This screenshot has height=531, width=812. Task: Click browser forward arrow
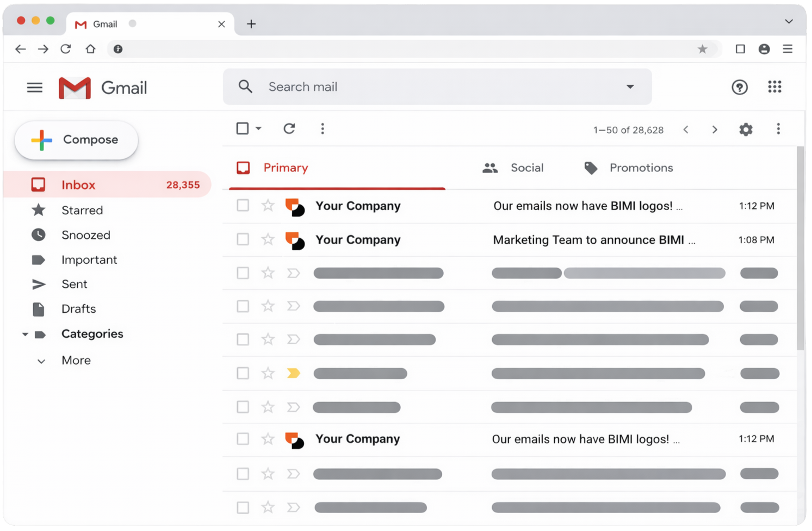coord(43,49)
